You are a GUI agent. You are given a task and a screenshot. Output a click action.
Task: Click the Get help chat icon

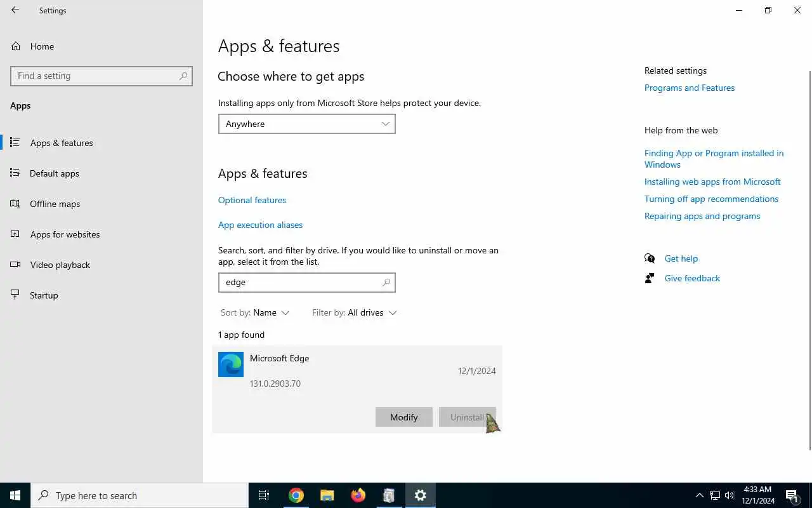click(650, 258)
